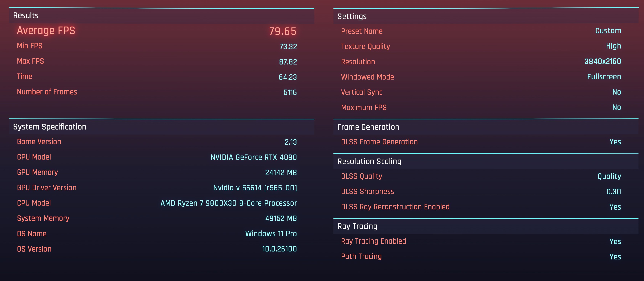Viewport: 644px width, 281px height.
Task: Click the Vertical Sync No value
Action: pos(617,92)
